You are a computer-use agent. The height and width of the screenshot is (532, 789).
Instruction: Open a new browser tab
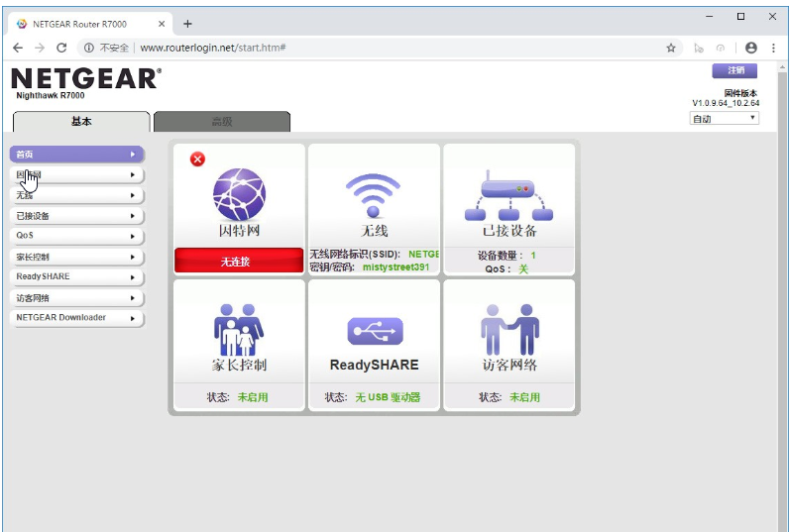tap(187, 24)
